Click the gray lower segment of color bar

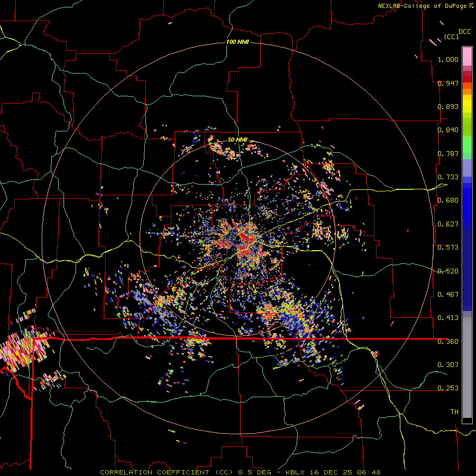467,368
